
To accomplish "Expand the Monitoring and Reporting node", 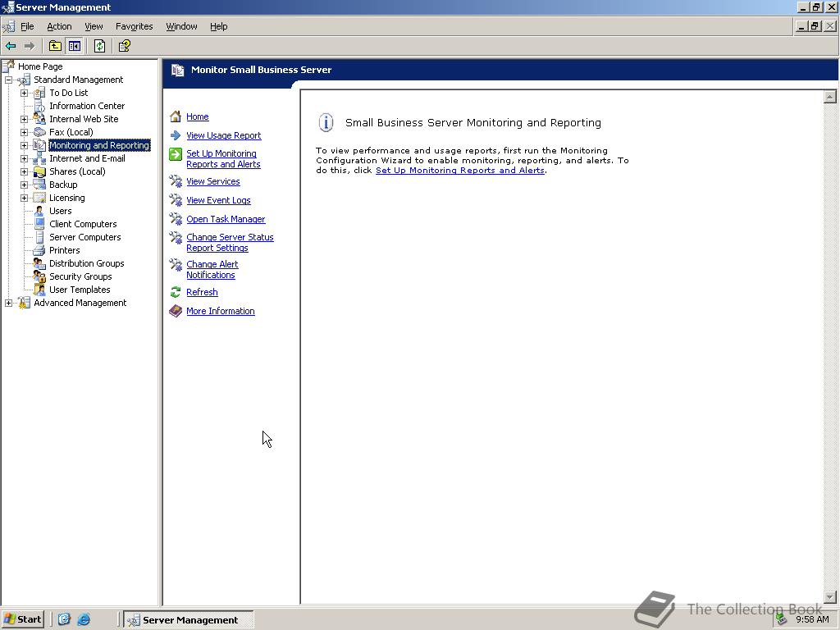I will [x=24, y=145].
